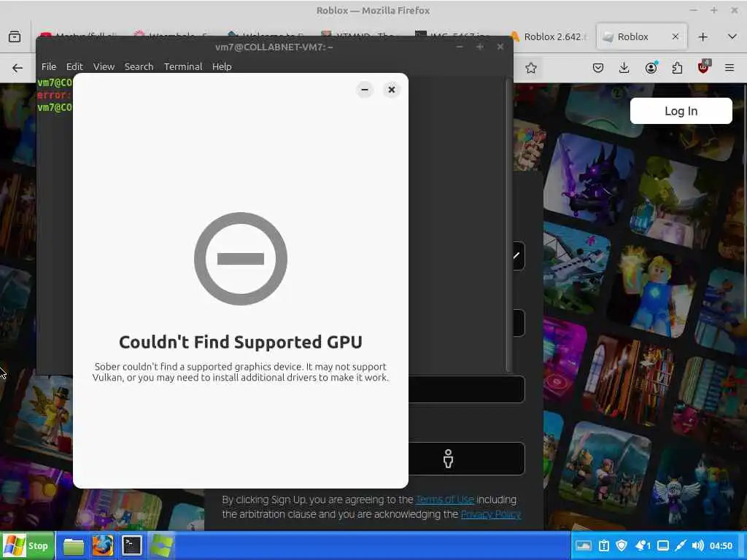Open the Privacy Policy link
Image resolution: width=747 pixels, height=560 pixels.
[x=491, y=514]
